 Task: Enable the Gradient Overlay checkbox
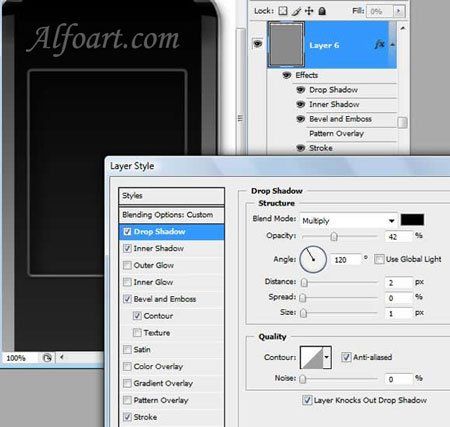click(127, 383)
